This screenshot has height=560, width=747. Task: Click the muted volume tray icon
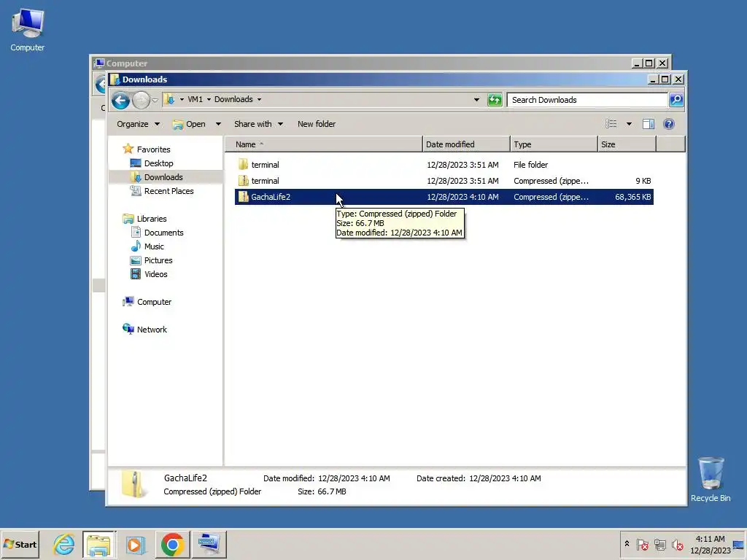pos(677,544)
